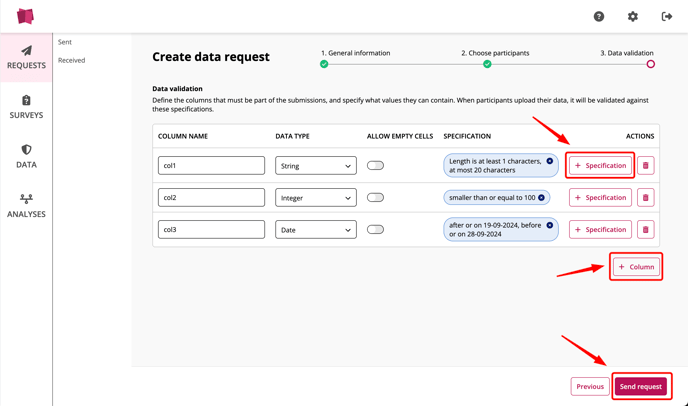Screen dimensions: 688x406
Task: Delete the col3 row with trash icon
Action: coord(645,230)
